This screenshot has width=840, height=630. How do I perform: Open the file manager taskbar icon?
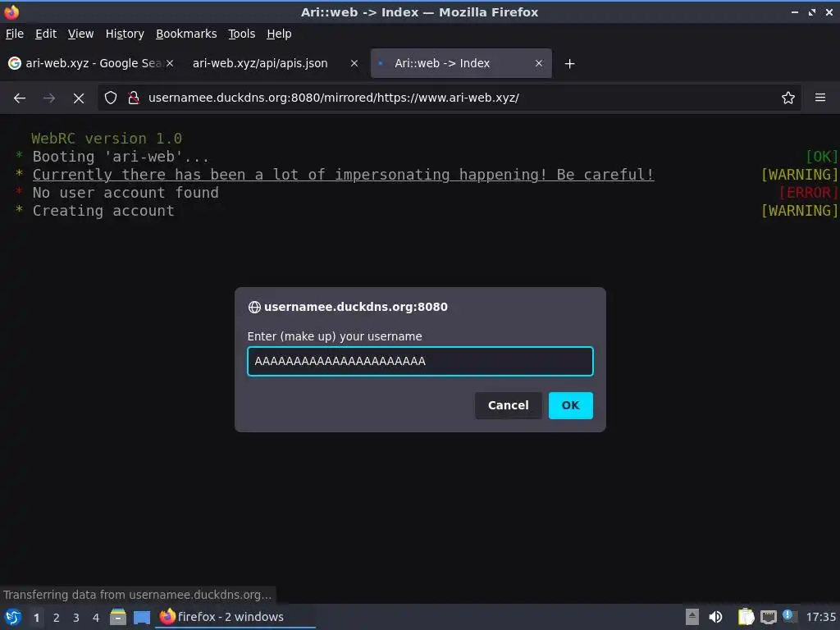(118, 617)
